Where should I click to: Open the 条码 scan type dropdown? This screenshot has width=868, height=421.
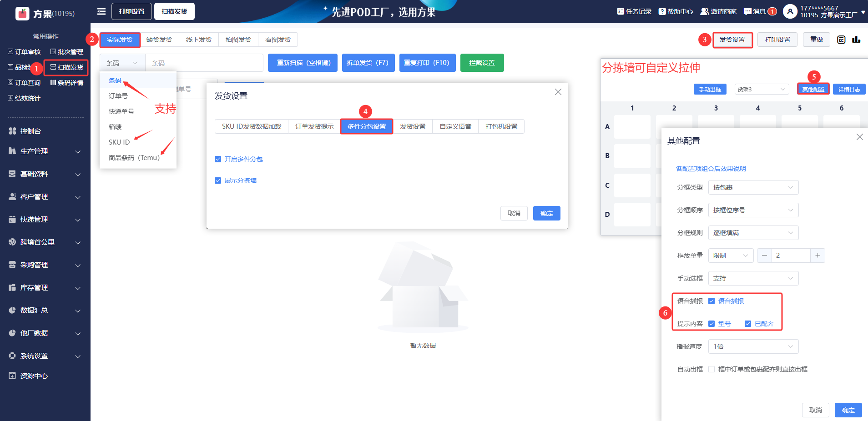tap(122, 63)
